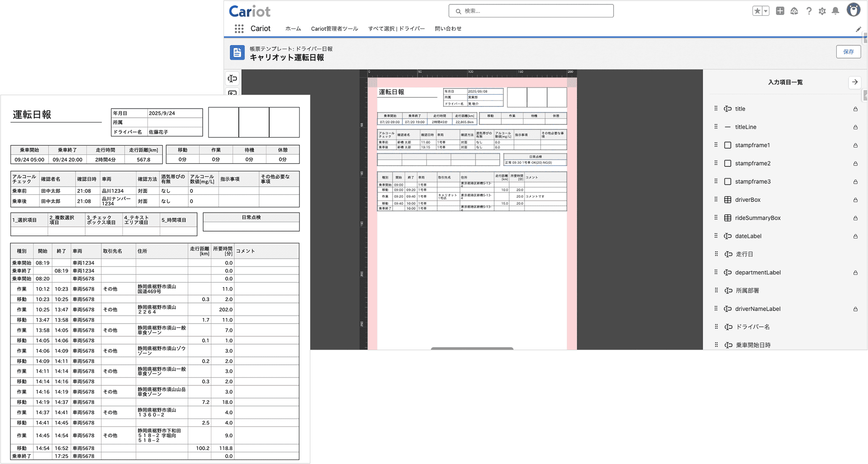Select the rideSummaryBox item in the list

(x=757, y=218)
